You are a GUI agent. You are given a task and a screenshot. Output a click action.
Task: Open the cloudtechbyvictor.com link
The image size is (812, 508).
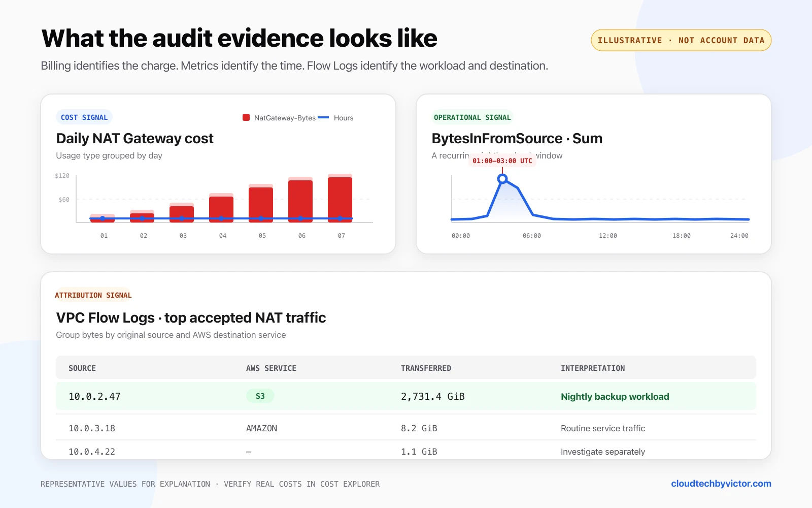[721, 484]
